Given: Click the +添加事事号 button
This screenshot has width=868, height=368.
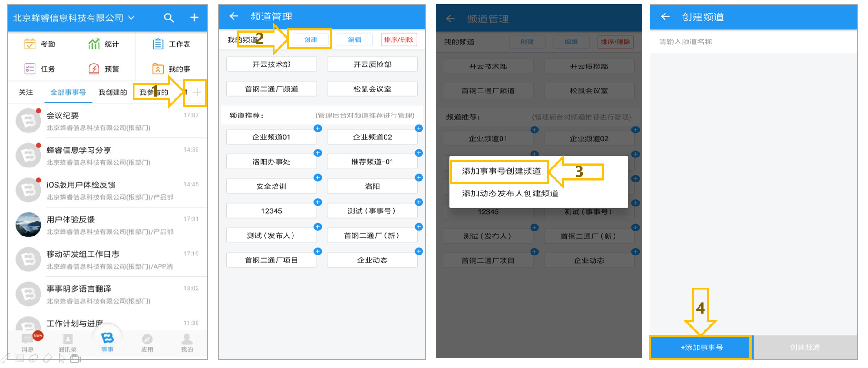Looking at the screenshot, I should 701,348.
